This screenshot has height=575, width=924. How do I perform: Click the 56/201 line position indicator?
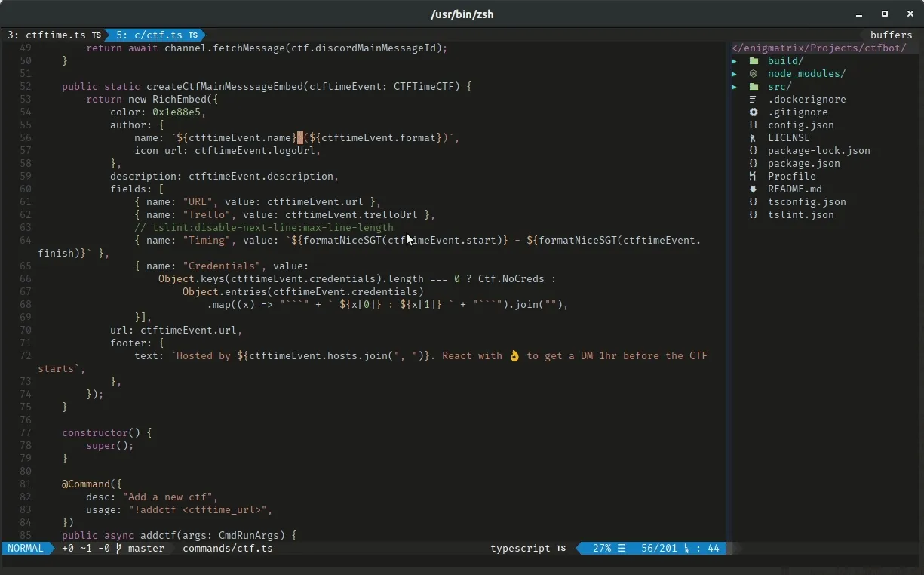pos(658,549)
